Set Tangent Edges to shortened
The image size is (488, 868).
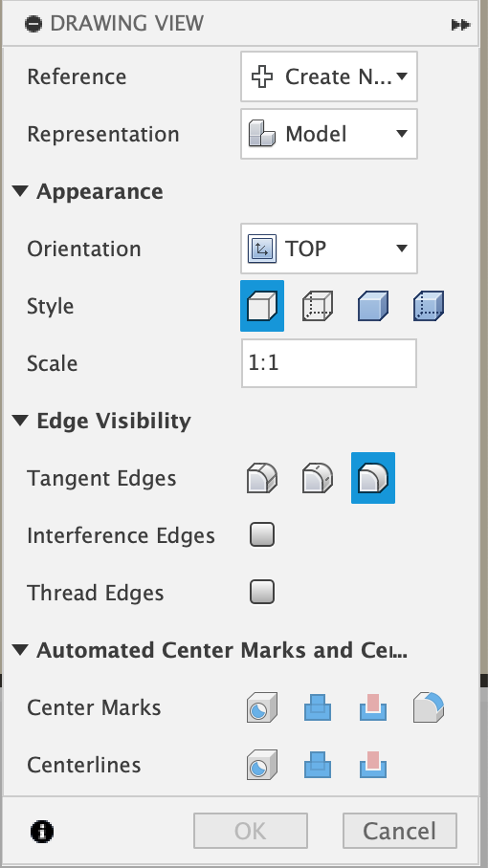tap(318, 478)
